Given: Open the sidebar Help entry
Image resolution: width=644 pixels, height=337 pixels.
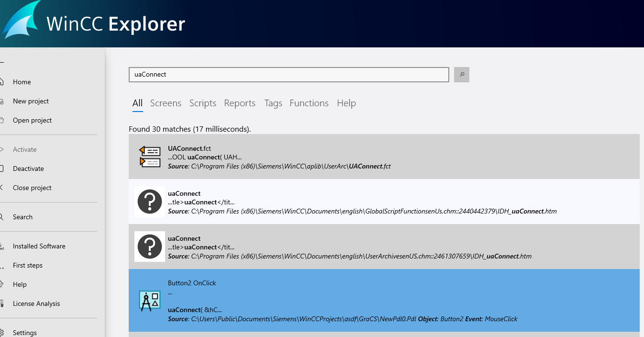Looking at the screenshot, I should tap(20, 284).
